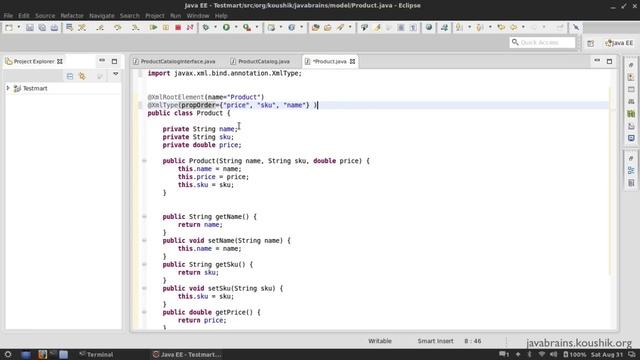Collapse the Product constructor fold marker
The image size is (640, 360).
pos(144,161)
